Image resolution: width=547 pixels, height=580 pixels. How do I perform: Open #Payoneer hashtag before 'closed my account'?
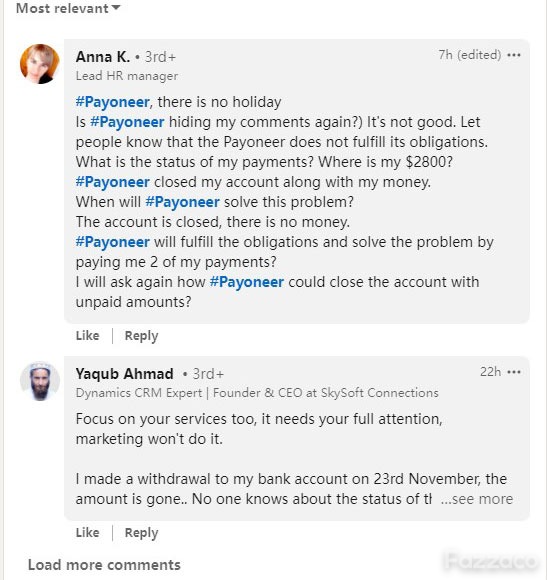[113, 182]
